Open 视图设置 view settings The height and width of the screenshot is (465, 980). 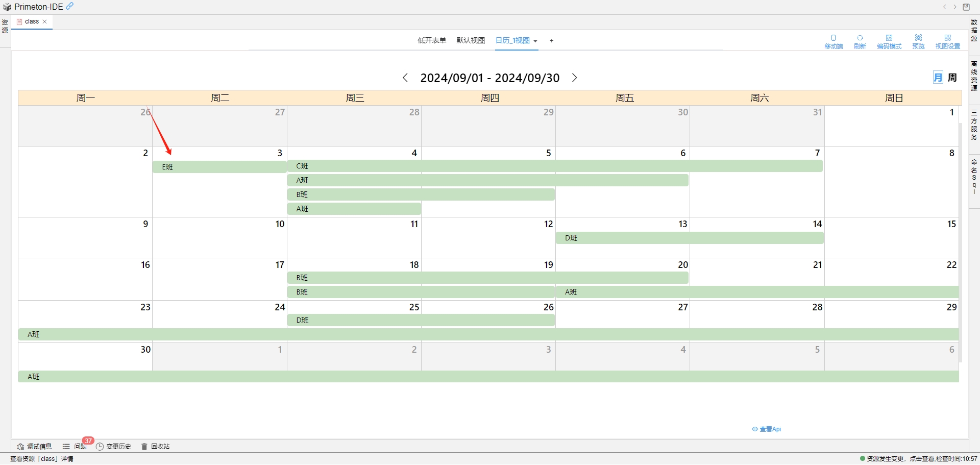tap(948, 41)
